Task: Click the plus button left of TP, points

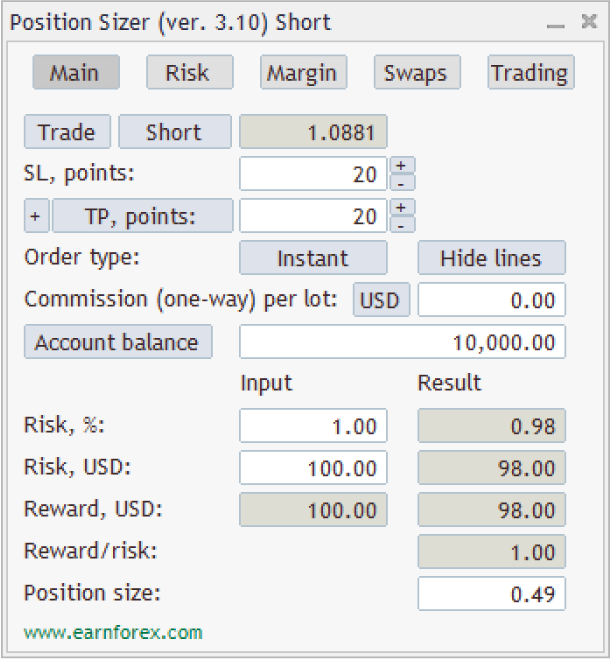Action: click(36, 216)
